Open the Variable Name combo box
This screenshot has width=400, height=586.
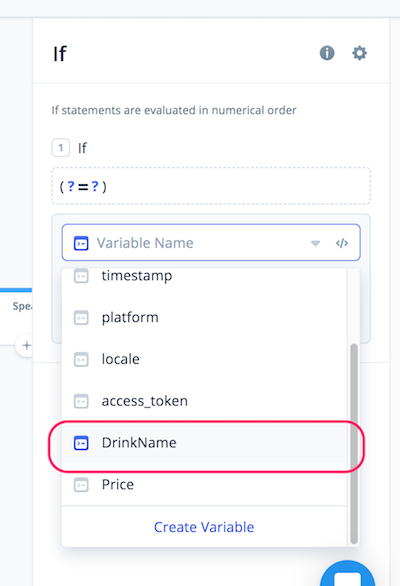tap(211, 243)
